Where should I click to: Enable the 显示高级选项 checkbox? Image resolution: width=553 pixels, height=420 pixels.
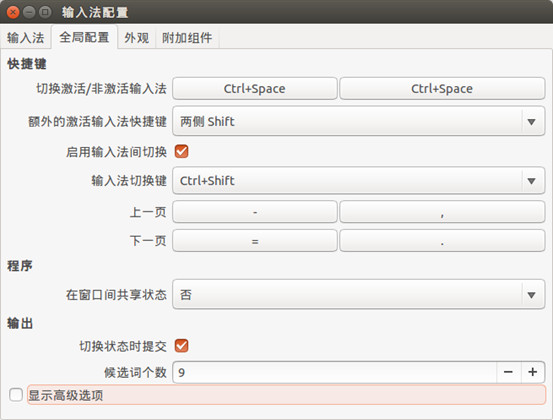coord(16,395)
